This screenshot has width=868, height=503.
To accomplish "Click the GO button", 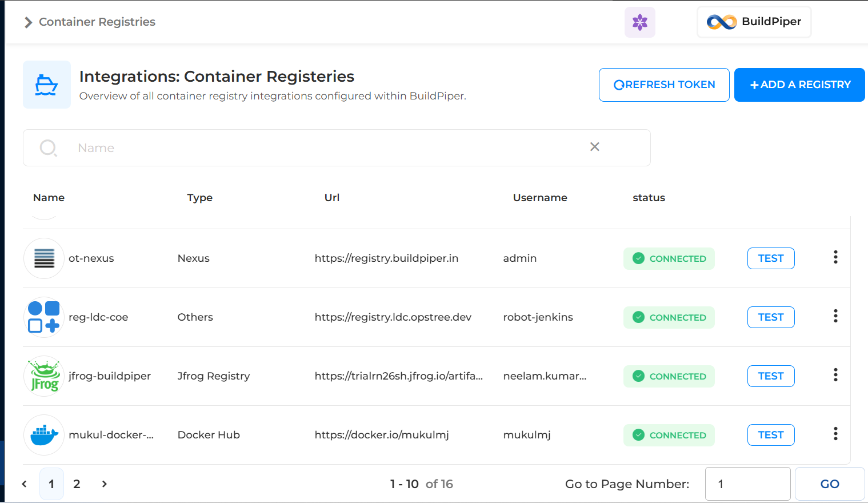I will click(x=830, y=484).
